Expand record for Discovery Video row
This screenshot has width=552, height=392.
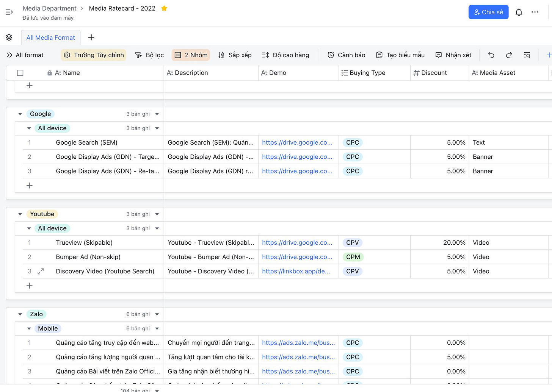click(41, 271)
